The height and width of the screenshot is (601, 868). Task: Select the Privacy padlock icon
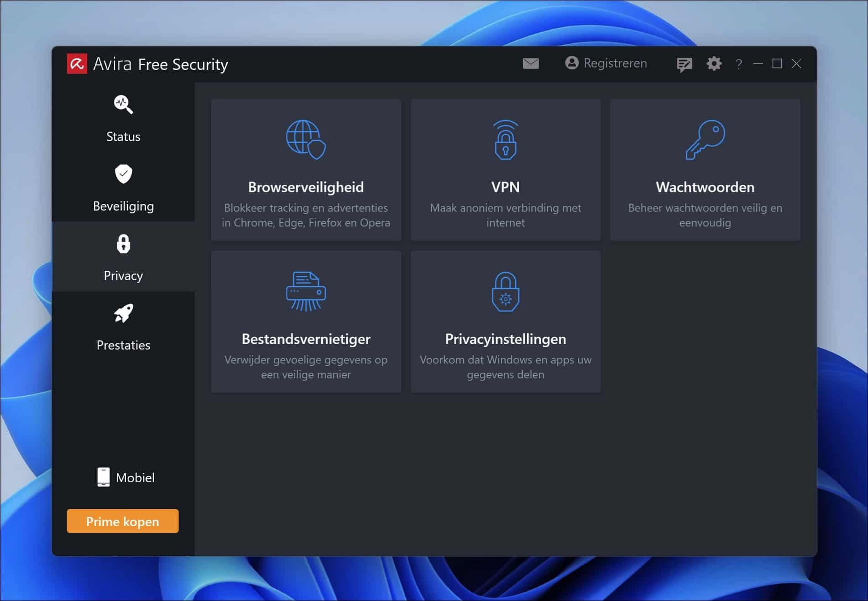(123, 244)
